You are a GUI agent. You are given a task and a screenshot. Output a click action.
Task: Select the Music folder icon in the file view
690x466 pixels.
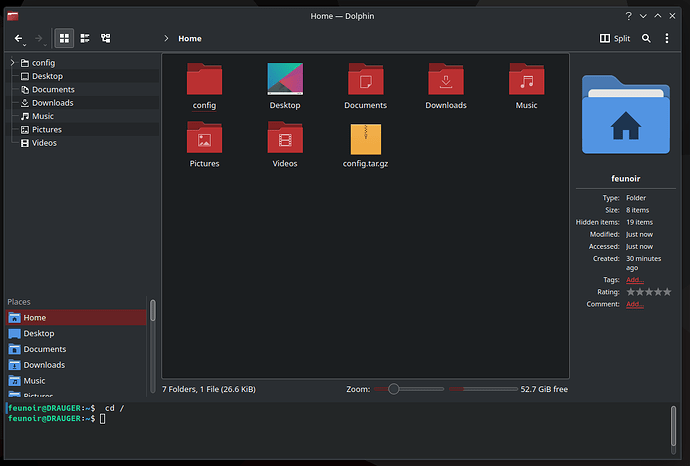click(x=526, y=81)
